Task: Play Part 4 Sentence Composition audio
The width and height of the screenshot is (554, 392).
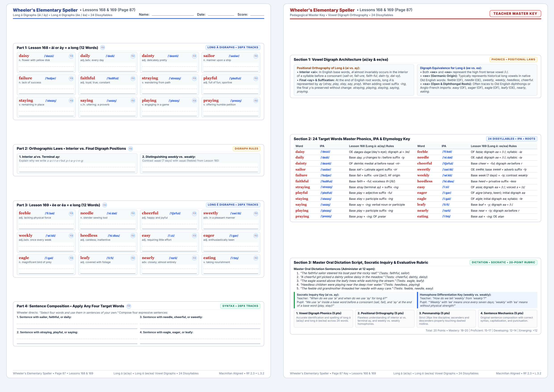Action: click(129, 306)
